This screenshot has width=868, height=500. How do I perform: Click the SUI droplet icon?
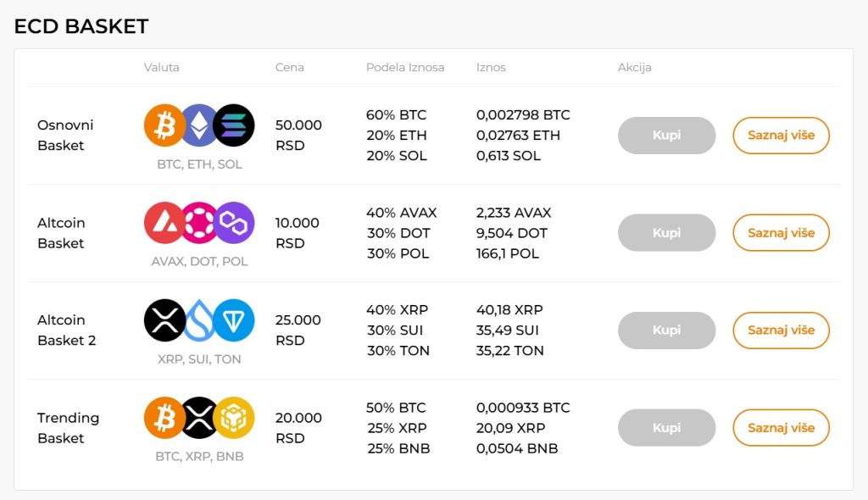pos(200,320)
